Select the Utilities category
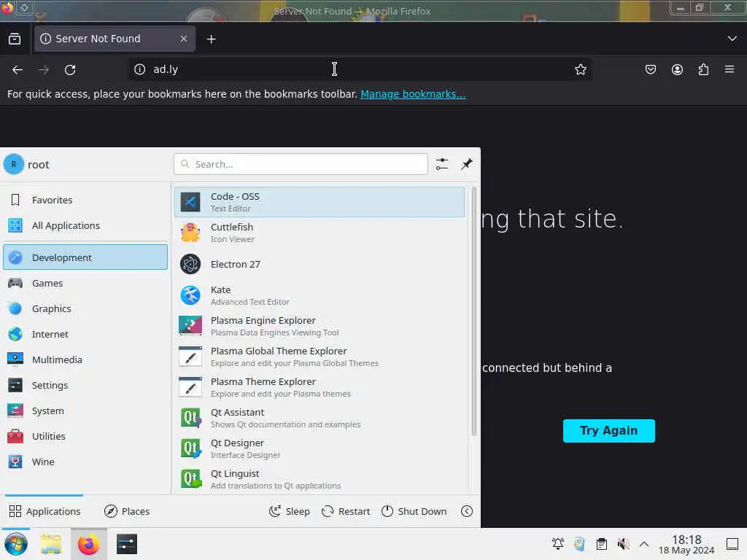This screenshot has height=560, width=747. [x=85, y=436]
